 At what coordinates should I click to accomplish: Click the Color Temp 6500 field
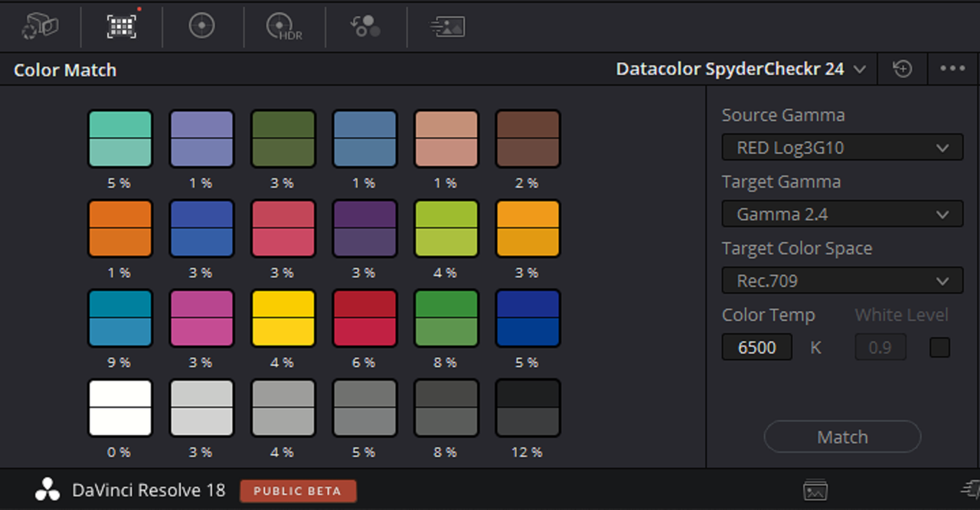tap(757, 348)
